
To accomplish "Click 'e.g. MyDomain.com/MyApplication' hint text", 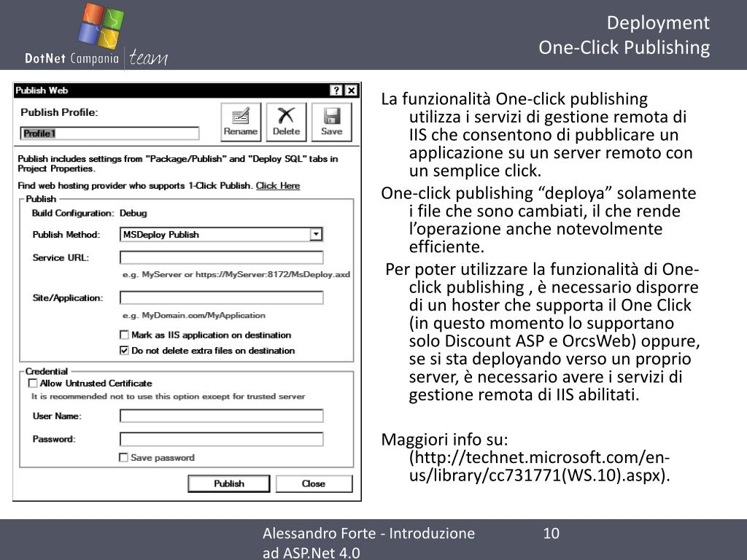I will pyautogui.click(x=194, y=315).
